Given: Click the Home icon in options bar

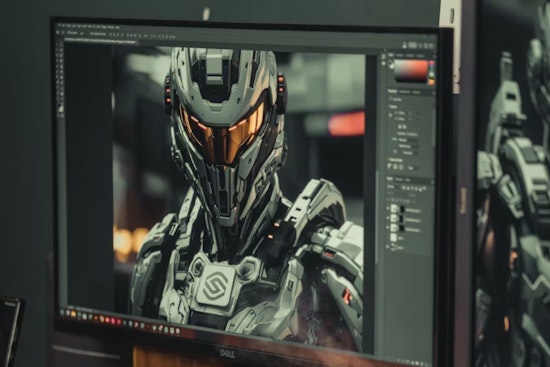Looking at the screenshot, I should click(58, 32).
